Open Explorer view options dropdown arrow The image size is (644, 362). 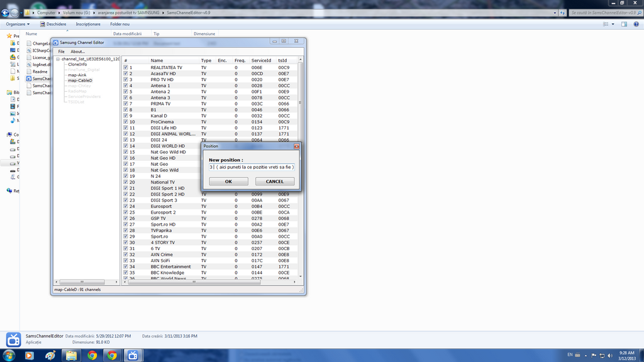click(613, 25)
